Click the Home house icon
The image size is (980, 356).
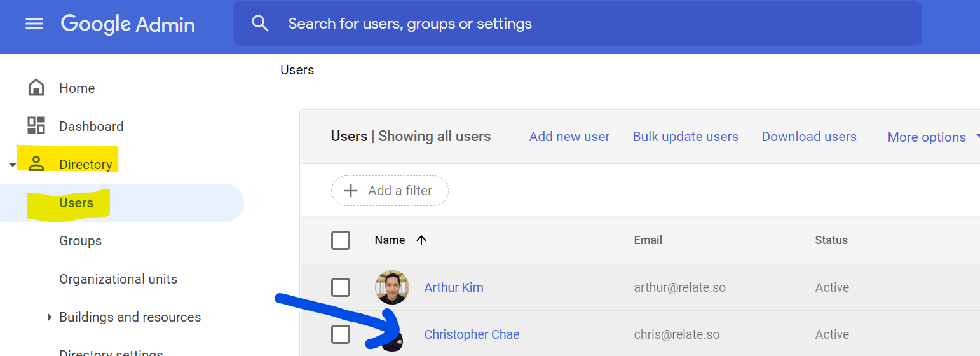36,88
